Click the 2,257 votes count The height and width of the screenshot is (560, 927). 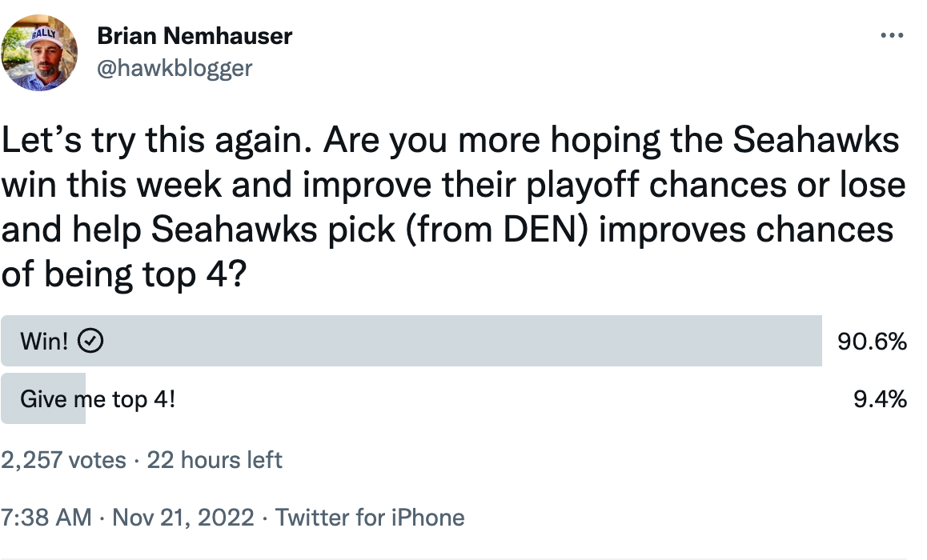point(63,460)
